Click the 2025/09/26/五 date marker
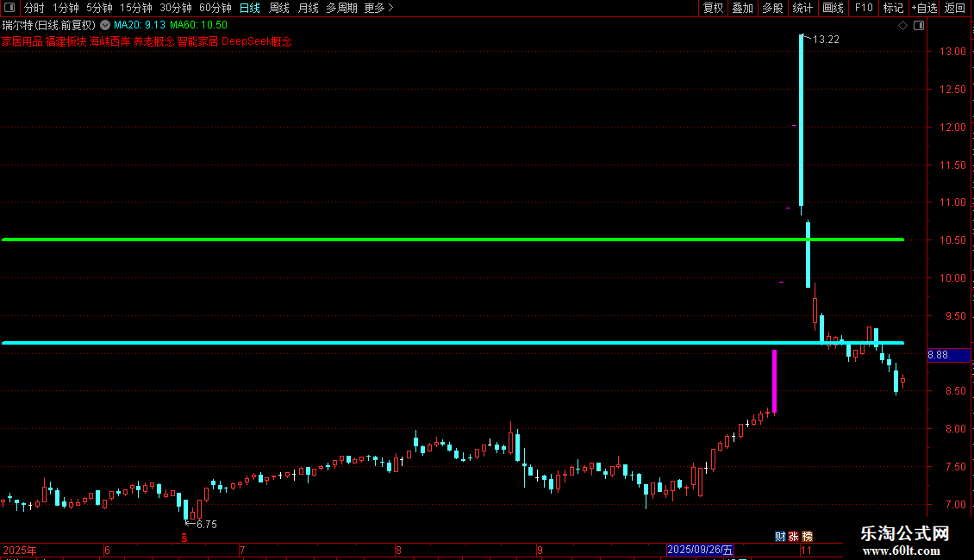Viewport: 974px width, 560px height. [700, 550]
